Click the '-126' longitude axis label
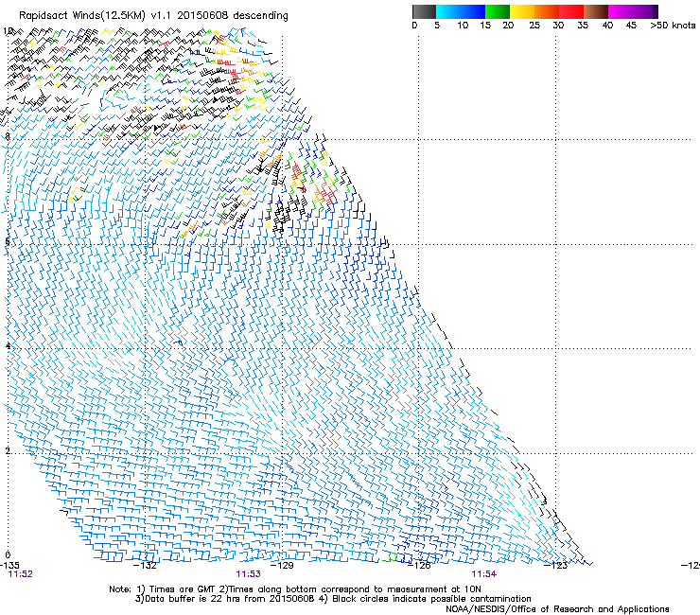This screenshot has width=700, height=615. [419, 566]
